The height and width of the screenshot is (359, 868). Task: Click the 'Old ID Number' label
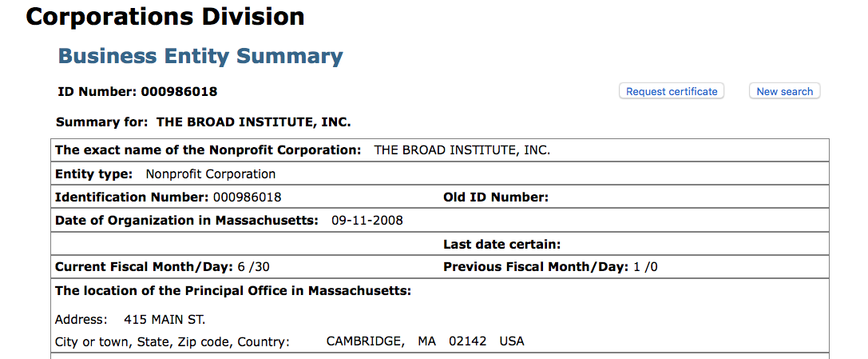click(496, 197)
